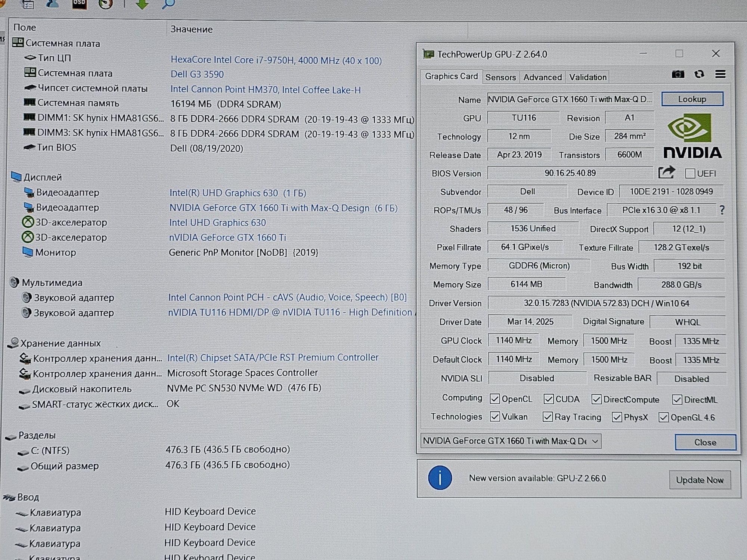This screenshot has height=560, width=747.
Task: Click Bus Interface question mark icon
Action: 722,210
